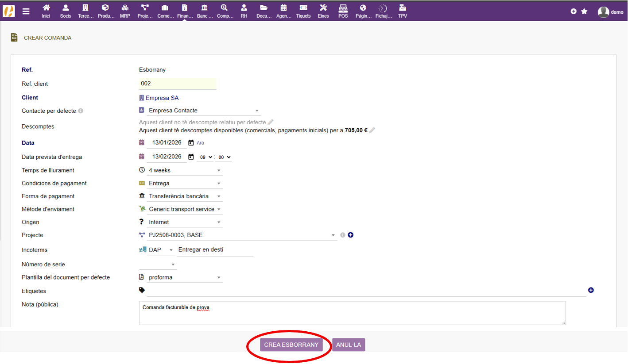Open the Tiquets menu
Viewport: 628px width, 364px height.
[x=303, y=11]
